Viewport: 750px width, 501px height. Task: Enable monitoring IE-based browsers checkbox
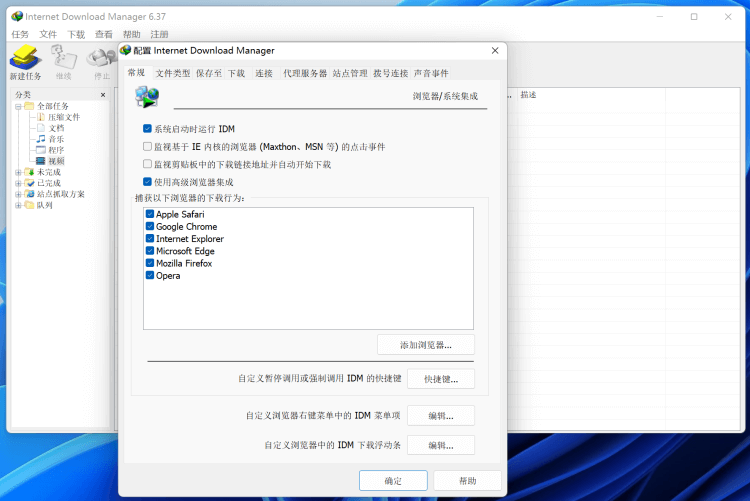pyautogui.click(x=147, y=146)
